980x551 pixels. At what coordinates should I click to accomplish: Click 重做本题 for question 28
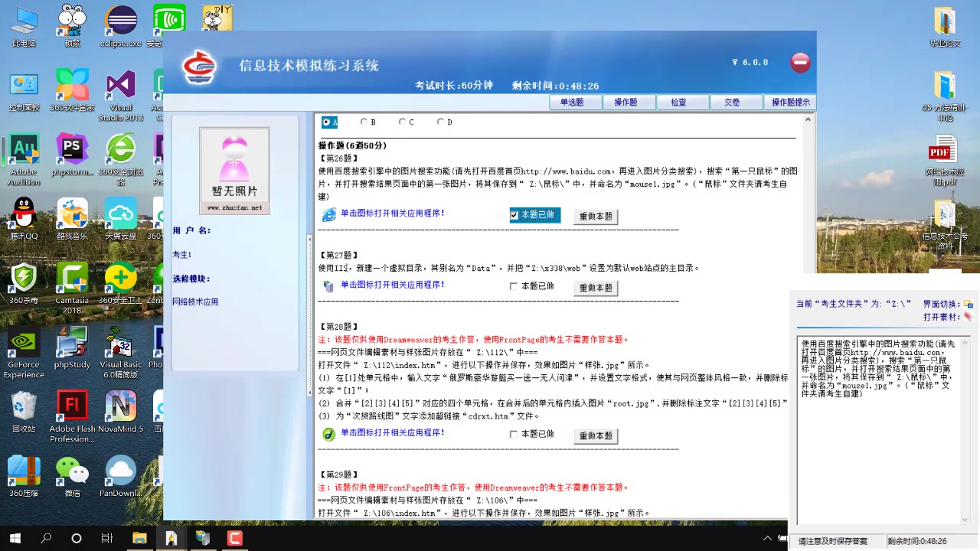(596, 435)
